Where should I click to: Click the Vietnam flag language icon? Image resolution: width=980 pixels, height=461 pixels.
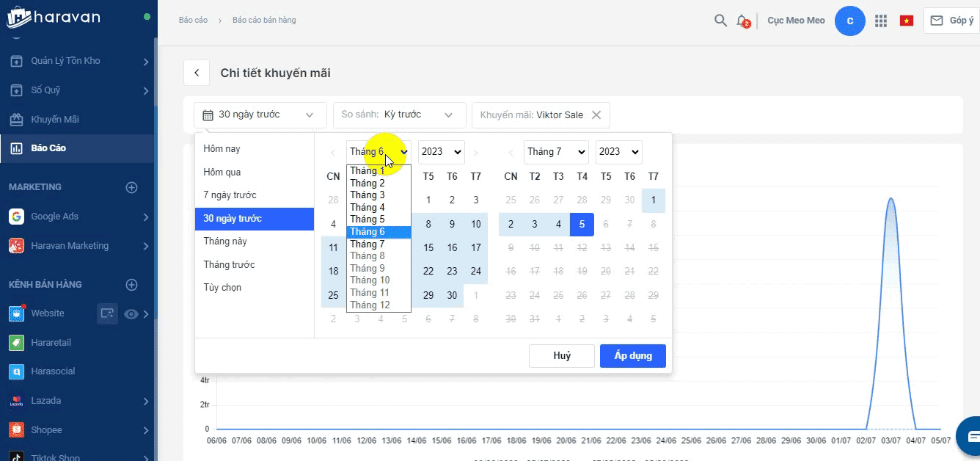tap(907, 21)
